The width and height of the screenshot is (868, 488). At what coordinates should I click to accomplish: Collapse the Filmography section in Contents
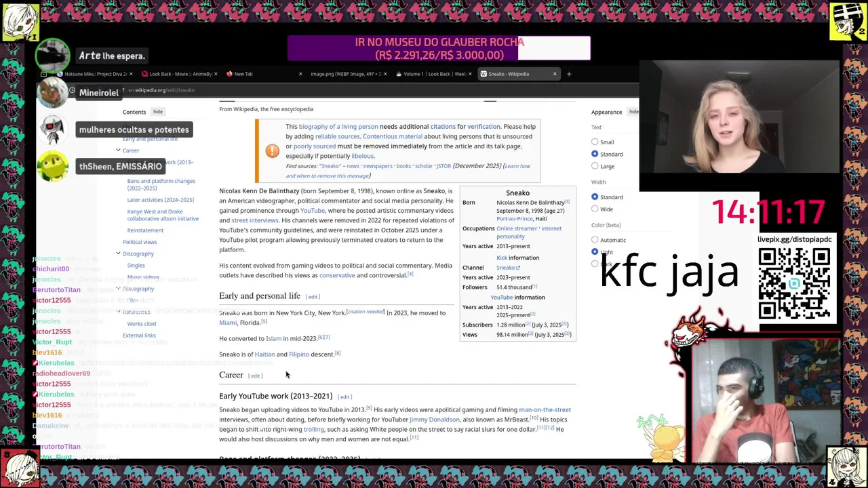pos(118,289)
